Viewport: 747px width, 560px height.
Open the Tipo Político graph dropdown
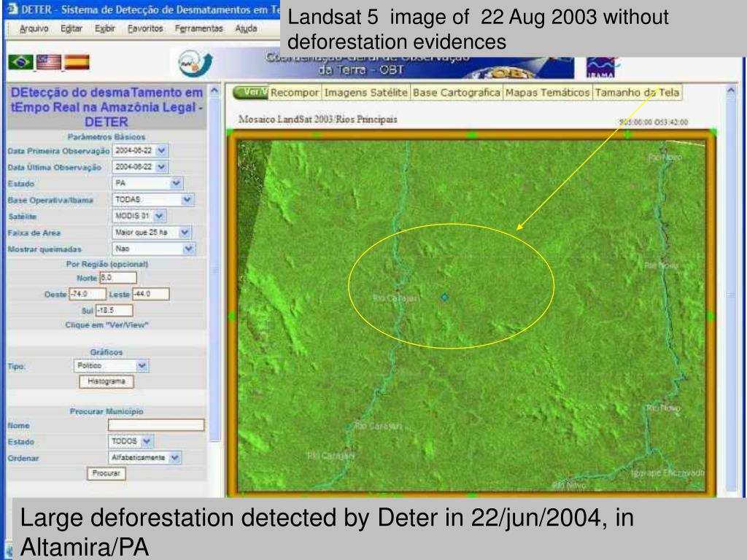point(142,366)
